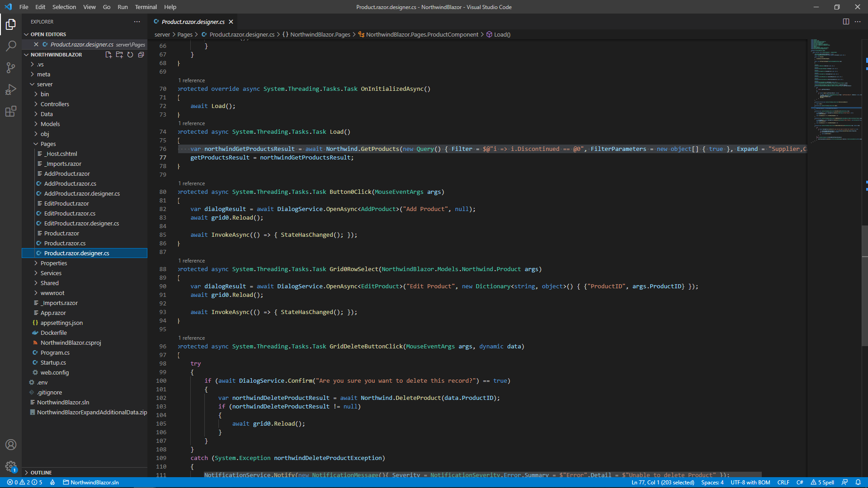Collapse the Pages folder

(85, 144)
